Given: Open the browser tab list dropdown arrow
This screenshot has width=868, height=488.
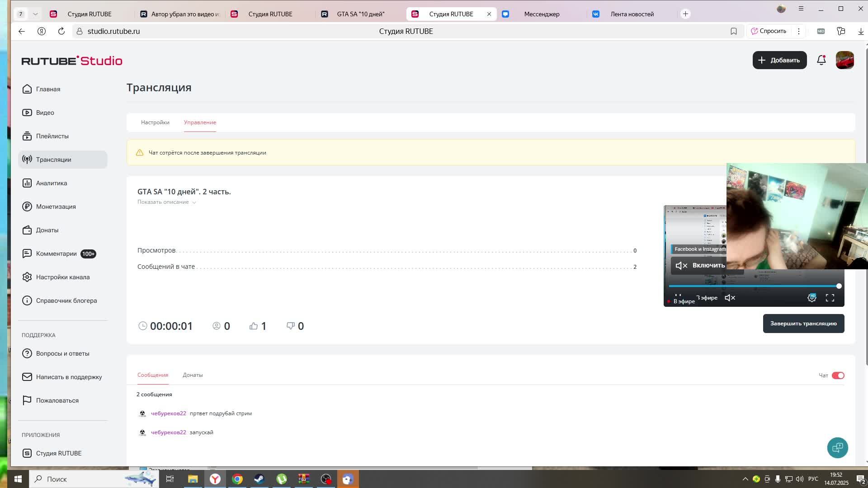Looking at the screenshot, I should click(x=35, y=14).
